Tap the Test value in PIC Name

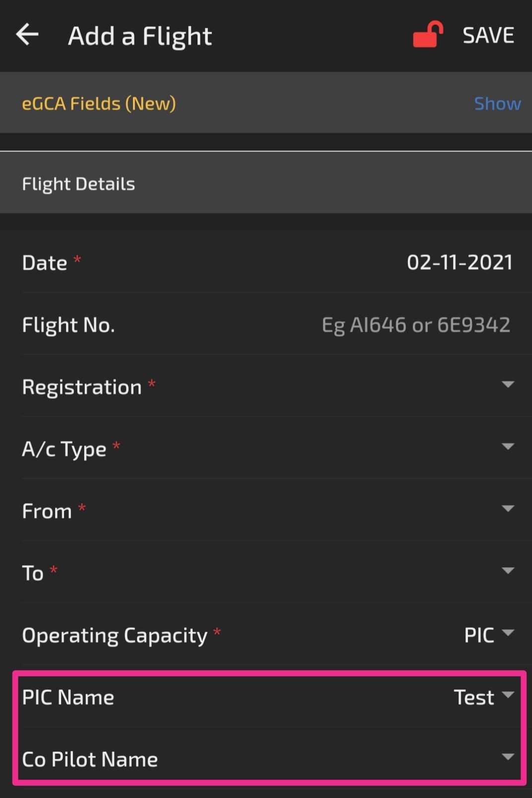click(474, 697)
